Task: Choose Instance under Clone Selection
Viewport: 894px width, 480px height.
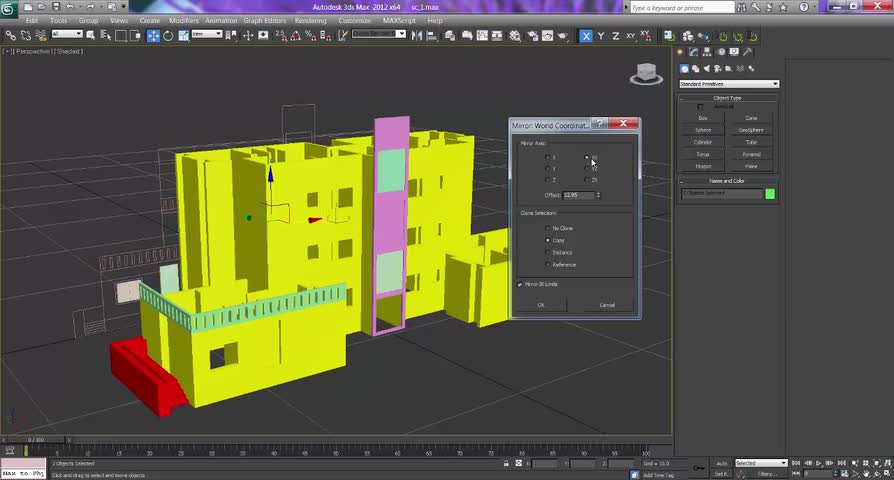Action: pyautogui.click(x=548, y=253)
